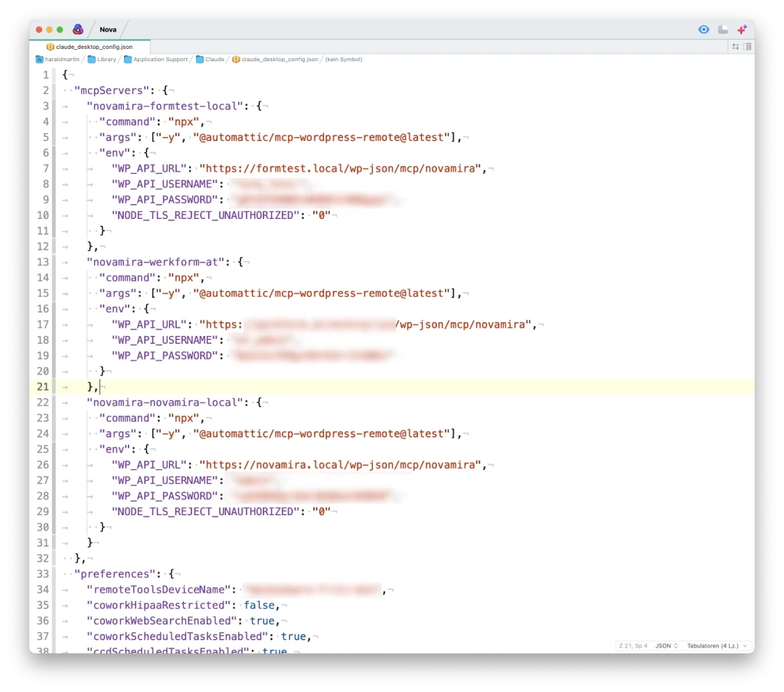Click "WP_API_USERNAME" on line 8
Screen dimensions: 784x692
click(x=165, y=184)
